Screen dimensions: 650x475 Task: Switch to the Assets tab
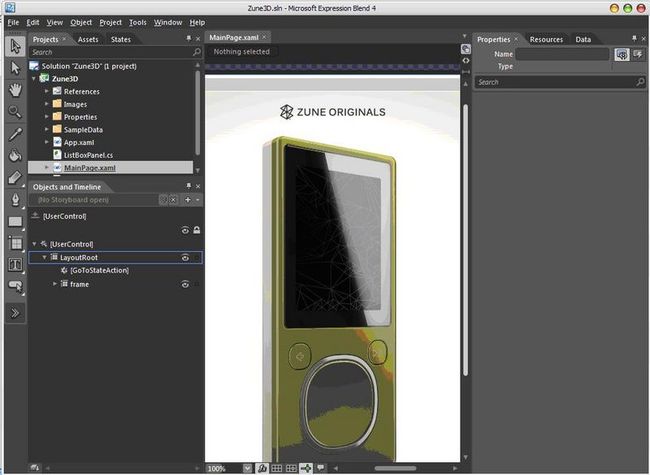(x=88, y=39)
